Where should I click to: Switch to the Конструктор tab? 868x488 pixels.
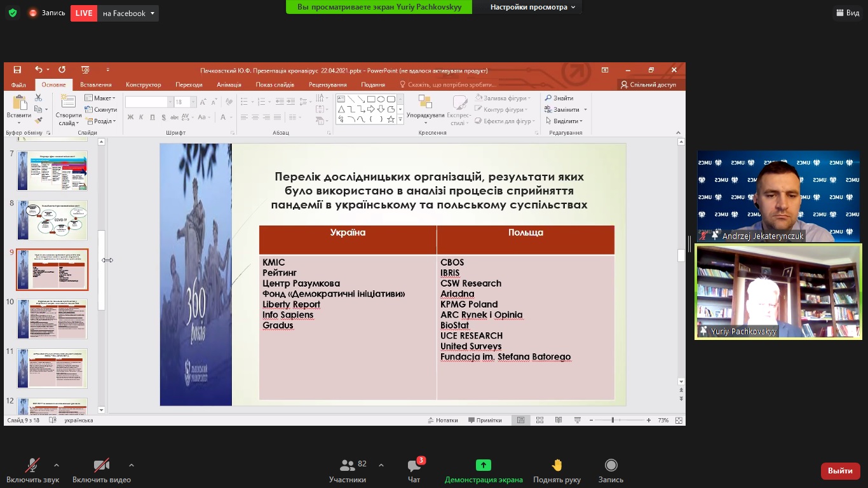tap(144, 85)
